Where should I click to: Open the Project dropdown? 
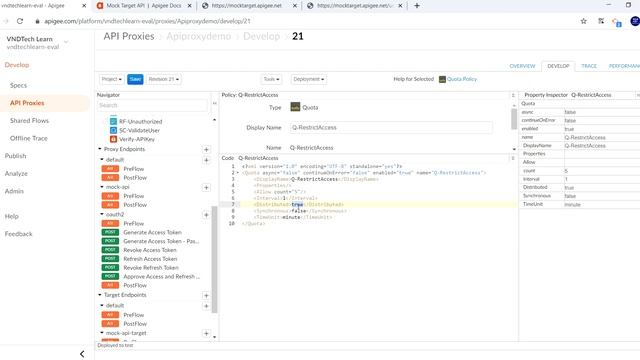[x=111, y=79]
